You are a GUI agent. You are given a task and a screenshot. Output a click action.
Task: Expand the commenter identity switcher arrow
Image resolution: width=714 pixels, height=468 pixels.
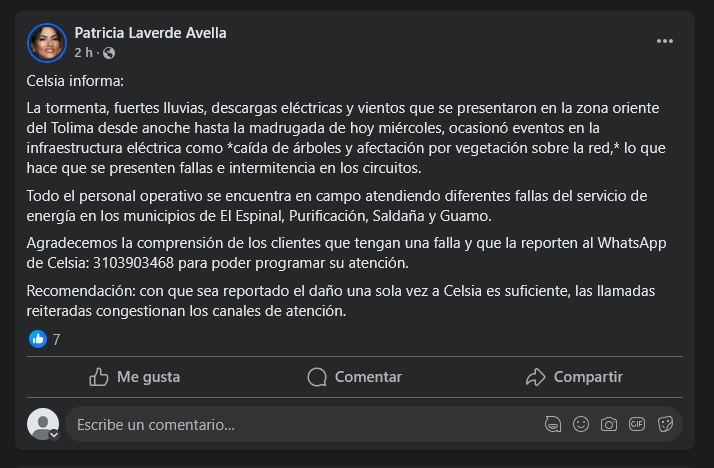[x=54, y=435]
